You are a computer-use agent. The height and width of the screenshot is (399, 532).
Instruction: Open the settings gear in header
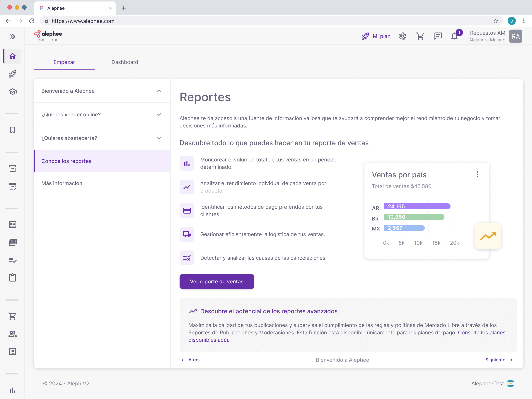(x=402, y=36)
